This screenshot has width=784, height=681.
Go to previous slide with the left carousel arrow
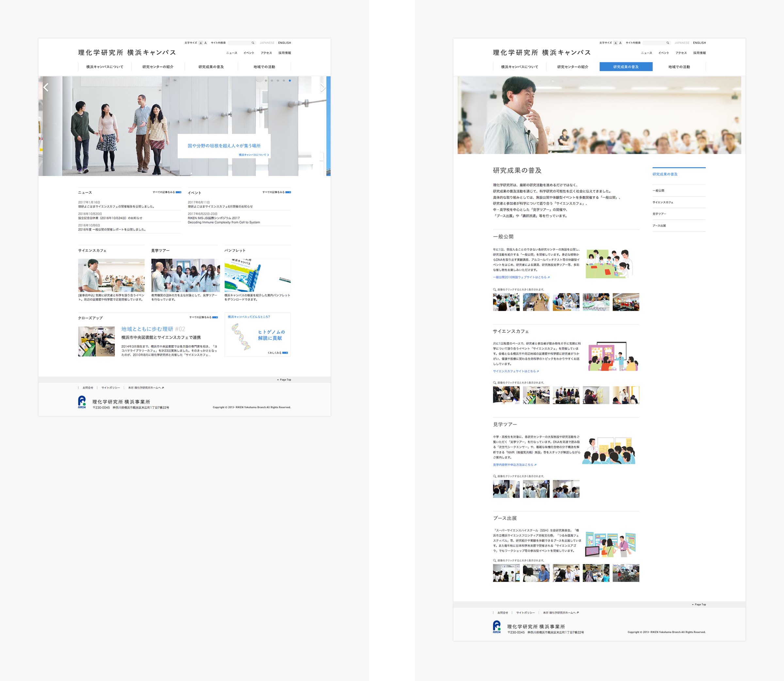coord(46,87)
